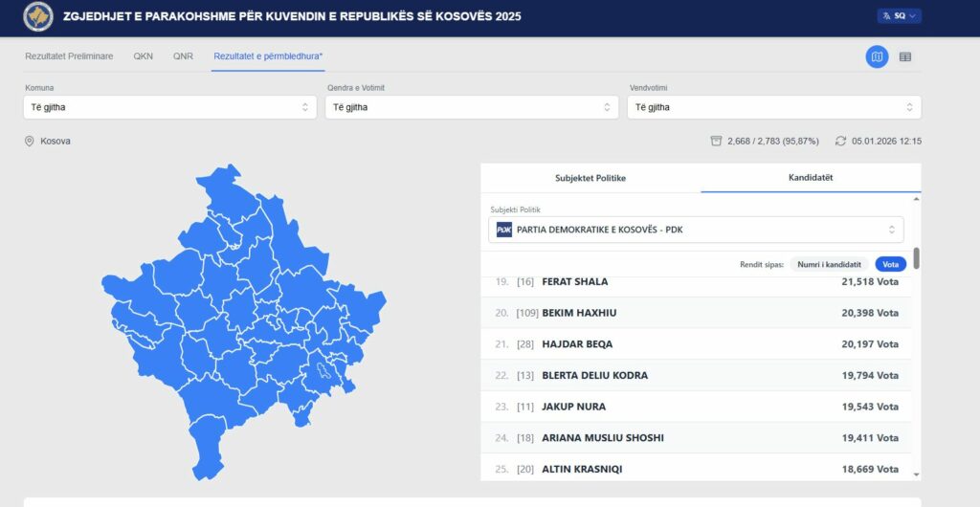Click the PDK party logo icon
Image resolution: width=980 pixels, height=507 pixels.
pyautogui.click(x=504, y=230)
